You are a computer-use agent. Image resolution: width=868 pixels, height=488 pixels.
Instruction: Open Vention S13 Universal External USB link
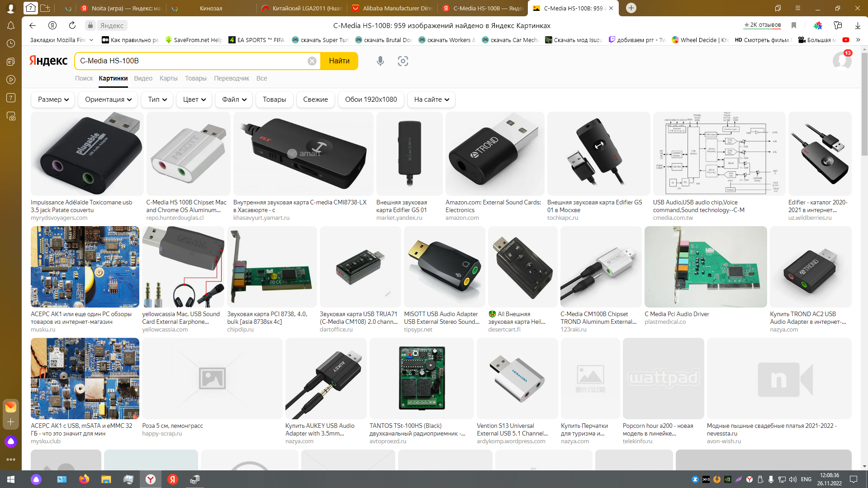512,430
